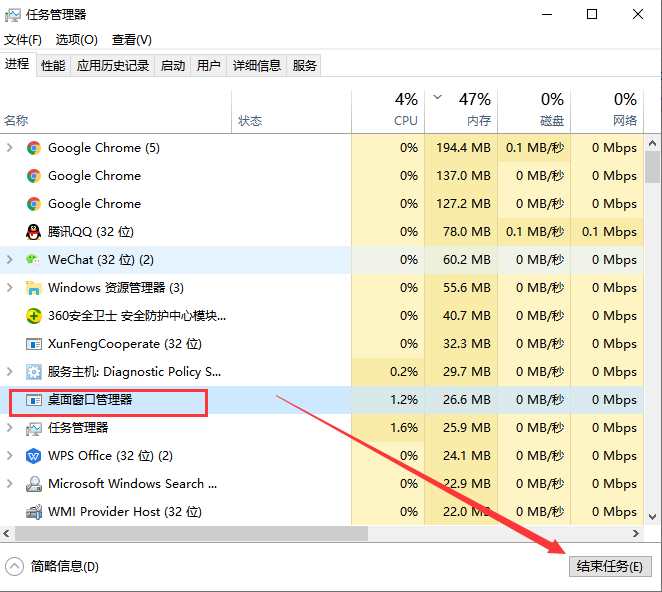Expand Windows 资源管理器 (3) group
The image size is (662, 592).
(10, 288)
